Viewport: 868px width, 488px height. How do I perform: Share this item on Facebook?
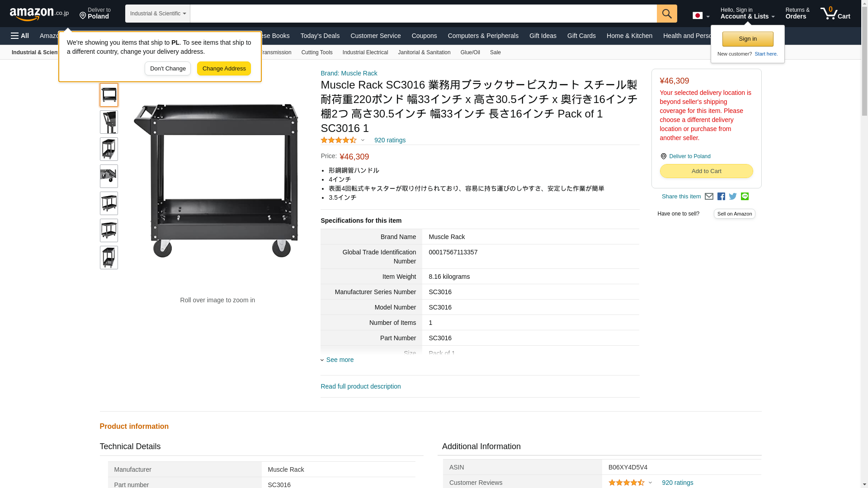pos(721,197)
